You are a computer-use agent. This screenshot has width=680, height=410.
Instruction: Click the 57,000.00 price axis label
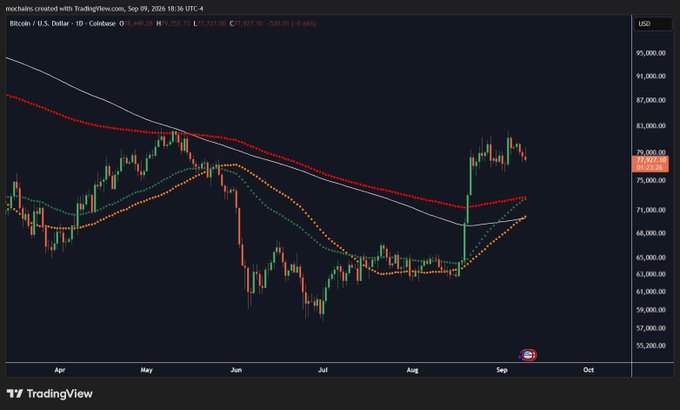pos(651,328)
